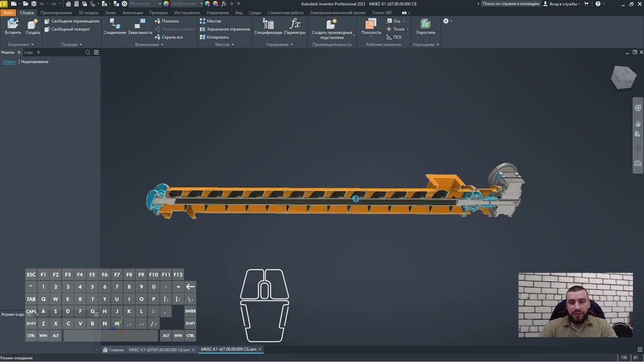Open Спецификация bill of materials
Image resolution: width=644 pixels, height=362 pixels.
click(x=268, y=27)
